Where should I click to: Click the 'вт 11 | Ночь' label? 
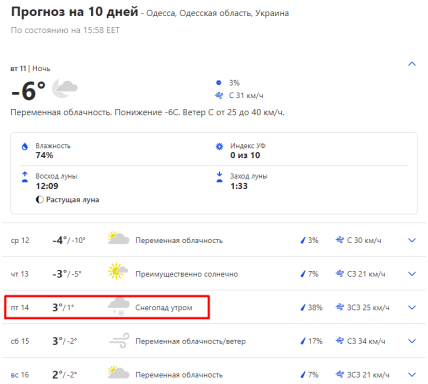[x=30, y=68]
